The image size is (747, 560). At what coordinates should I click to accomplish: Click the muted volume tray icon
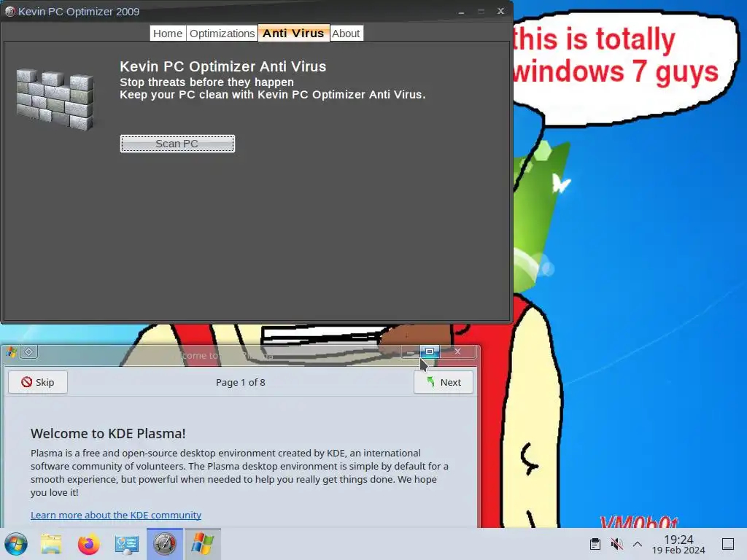click(x=616, y=544)
